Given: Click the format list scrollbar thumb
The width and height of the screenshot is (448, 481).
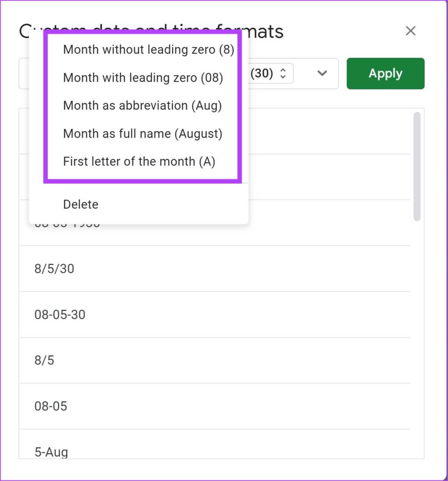Looking at the screenshot, I should point(417,166).
